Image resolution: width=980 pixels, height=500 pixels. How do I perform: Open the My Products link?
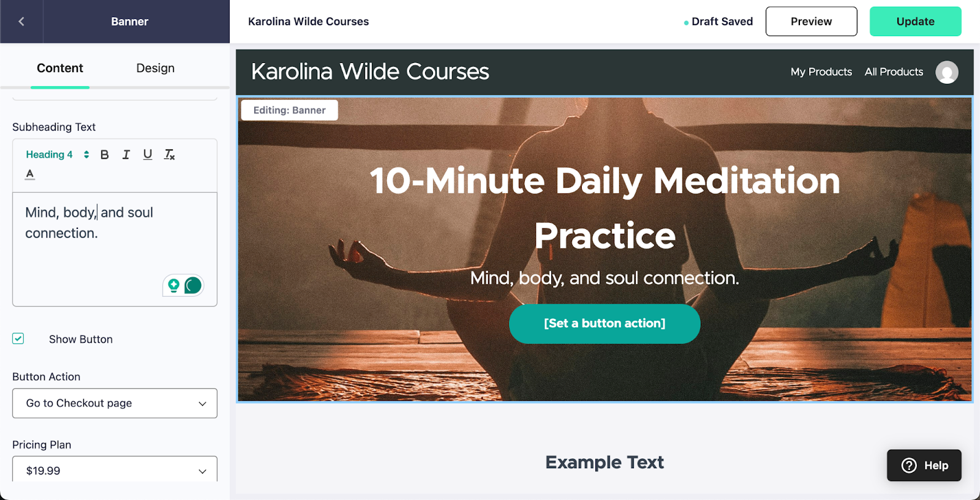tap(821, 72)
